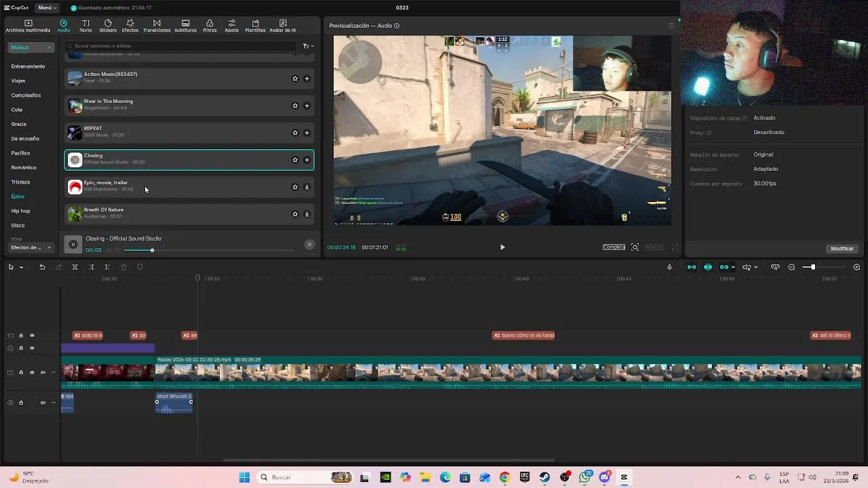Image resolution: width=868 pixels, height=488 pixels.
Task: Open the Menú dropdown
Action: coord(47,7)
